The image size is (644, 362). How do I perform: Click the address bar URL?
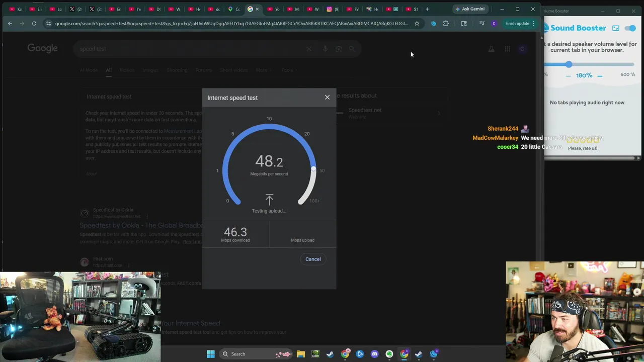tap(231, 23)
